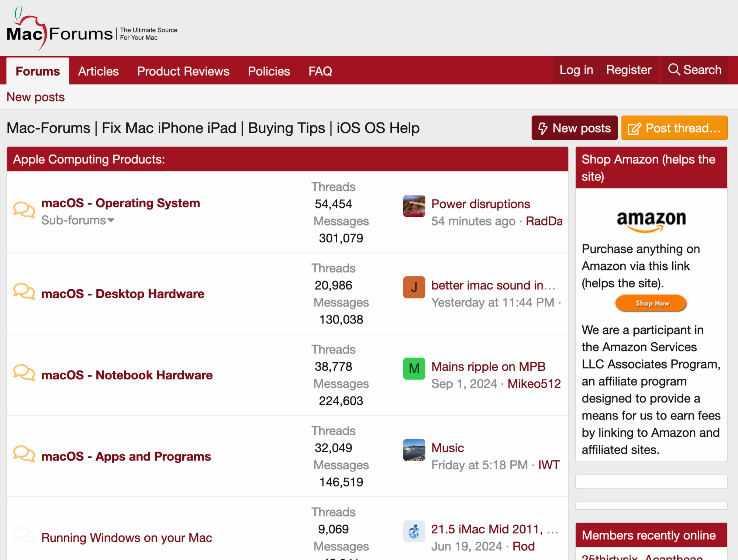Visit RadDa's profile link
The width and height of the screenshot is (738, 560).
pyautogui.click(x=544, y=221)
